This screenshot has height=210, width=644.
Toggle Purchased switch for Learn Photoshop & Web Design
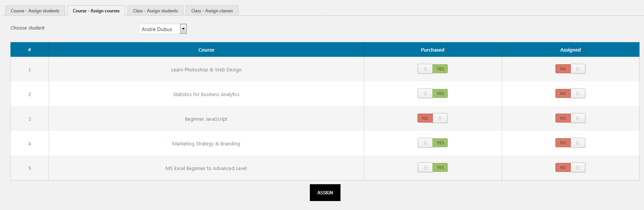[x=432, y=69]
